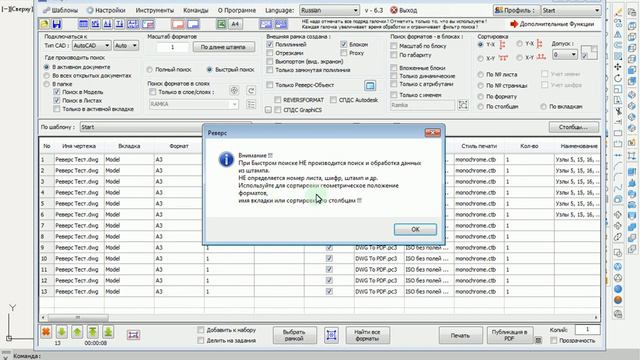Open the Language Russian dropdown
This screenshot has height=360, width=640.
[329, 10]
